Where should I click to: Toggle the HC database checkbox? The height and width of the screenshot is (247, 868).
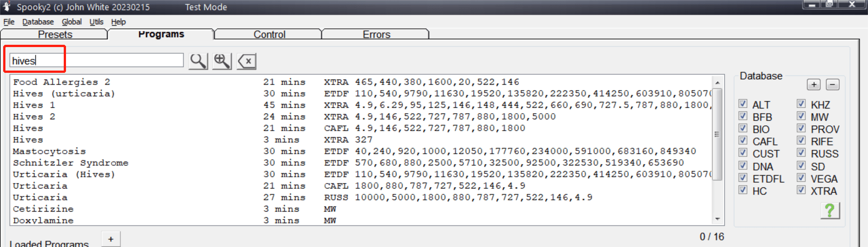coord(743,190)
